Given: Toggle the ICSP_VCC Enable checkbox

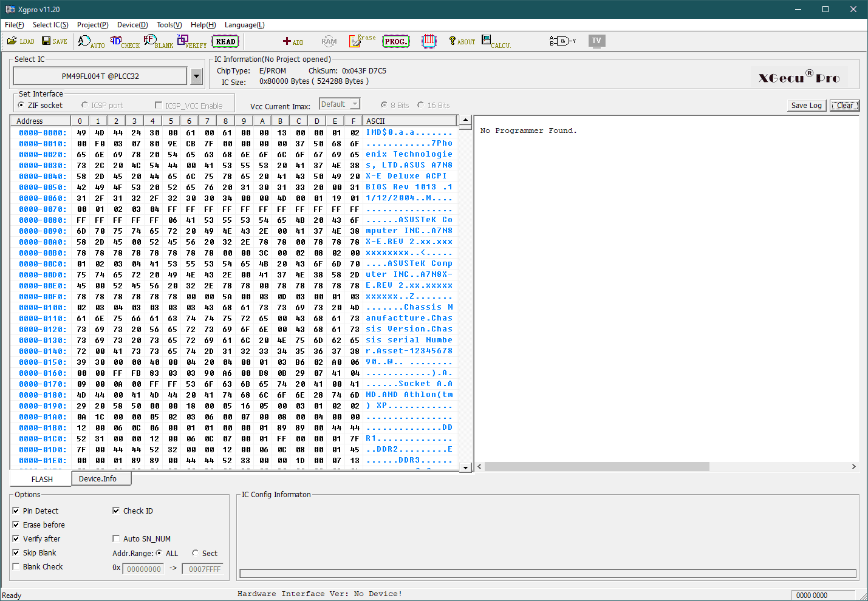Looking at the screenshot, I should pyautogui.click(x=159, y=105).
